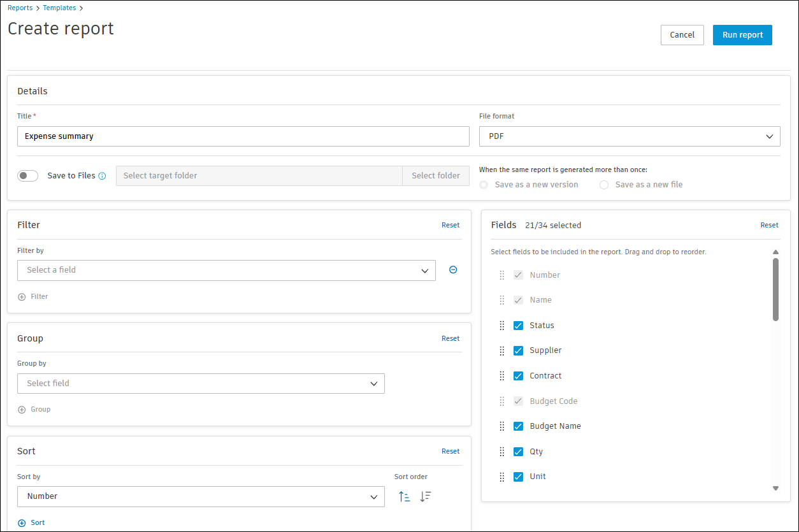Image resolution: width=799 pixels, height=532 pixels.
Task: Set descending sort order icon
Action: [426, 496]
